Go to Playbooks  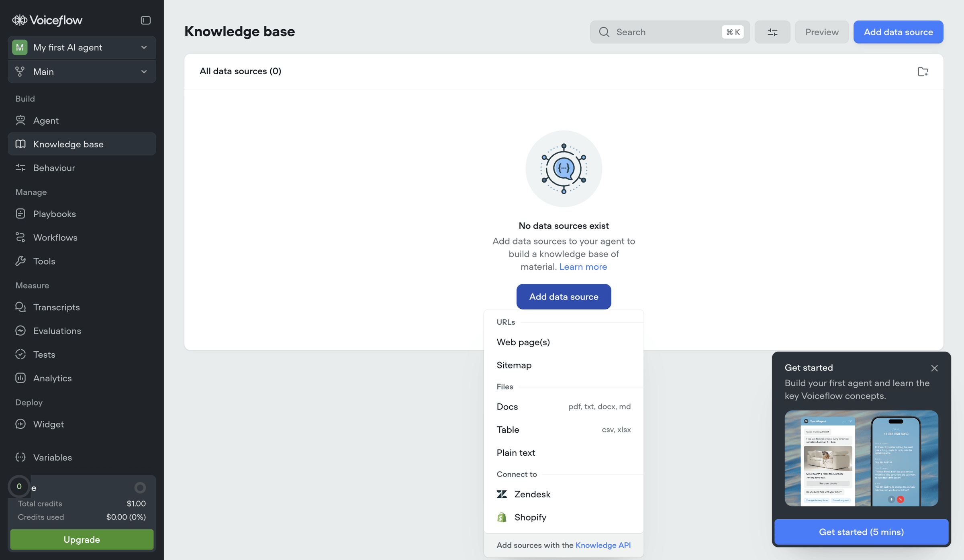[82, 214]
